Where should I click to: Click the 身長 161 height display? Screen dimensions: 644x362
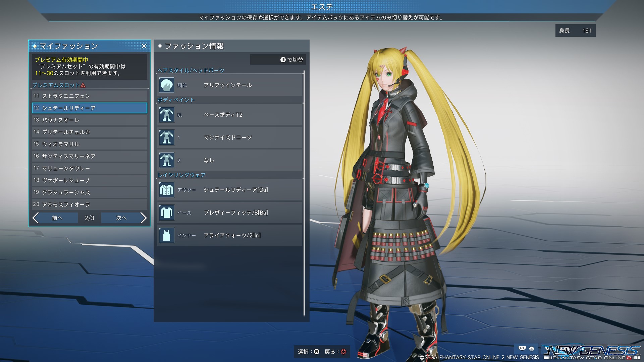(575, 31)
